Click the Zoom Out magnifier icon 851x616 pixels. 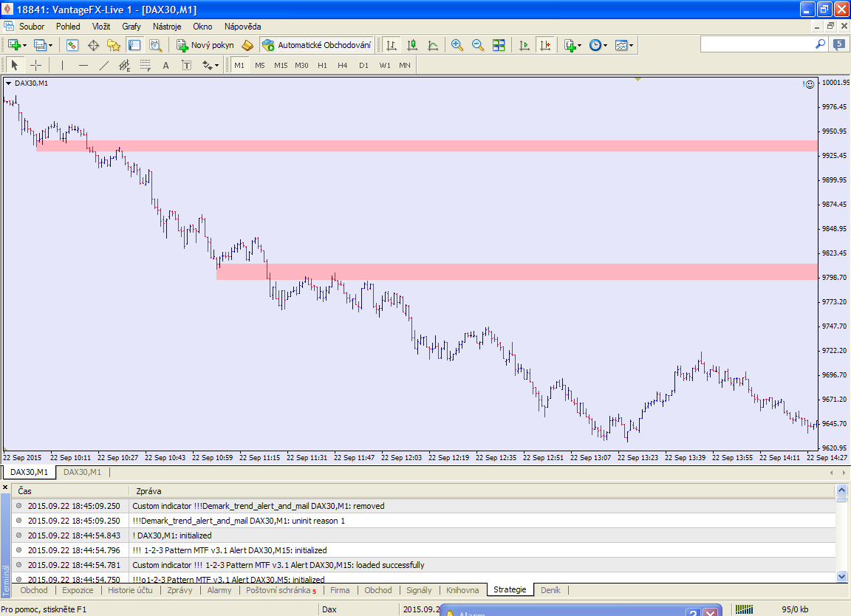click(478, 45)
